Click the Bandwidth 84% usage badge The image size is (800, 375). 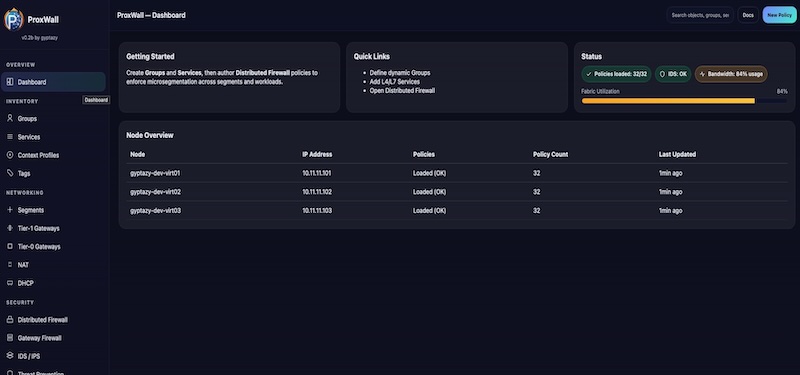(731, 74)
